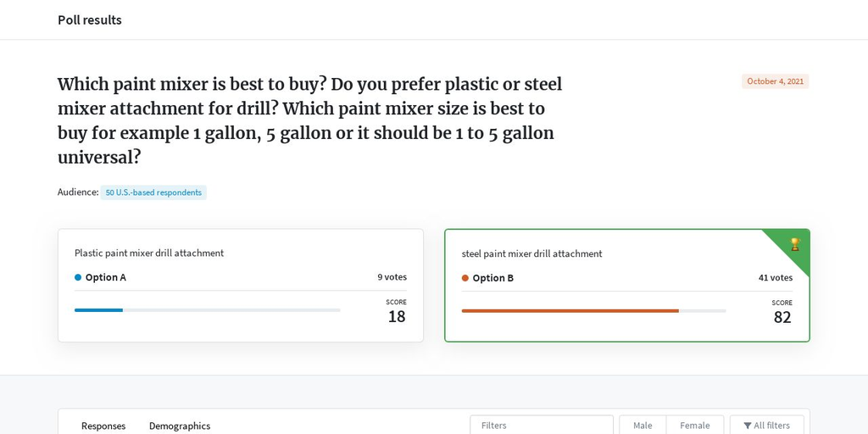Click the funnel icon in All filters
The width and height of the screenshot is (868, 434).
(748, 426)
